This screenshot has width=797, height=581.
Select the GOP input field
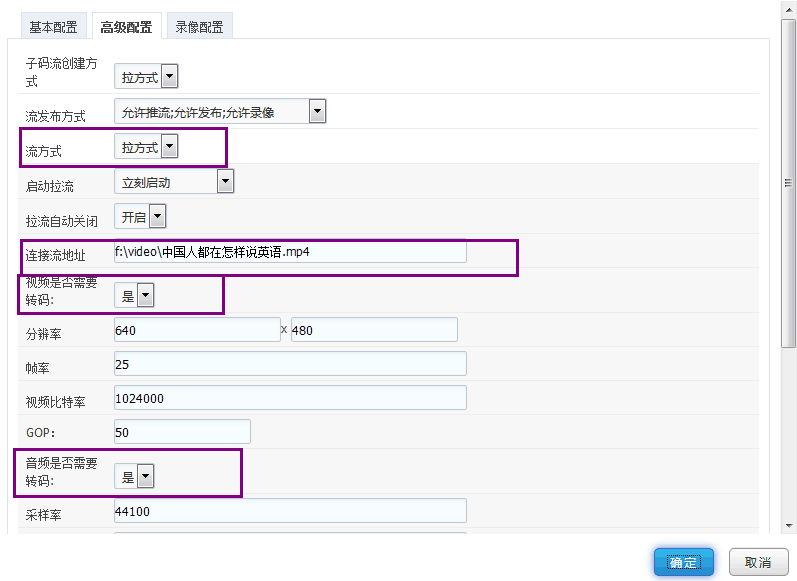(182, 432)
